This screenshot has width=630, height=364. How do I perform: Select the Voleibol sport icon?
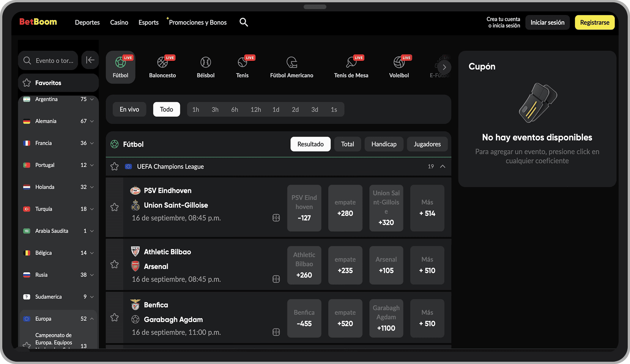pos(399,67)
